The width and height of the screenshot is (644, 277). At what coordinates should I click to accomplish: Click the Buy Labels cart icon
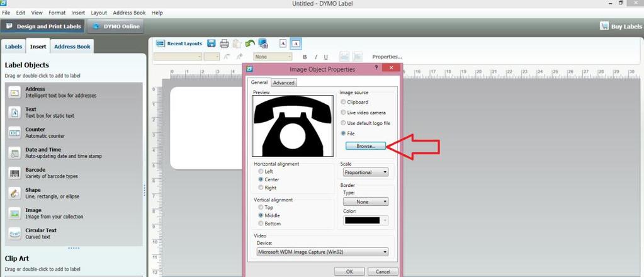[604, 26]
